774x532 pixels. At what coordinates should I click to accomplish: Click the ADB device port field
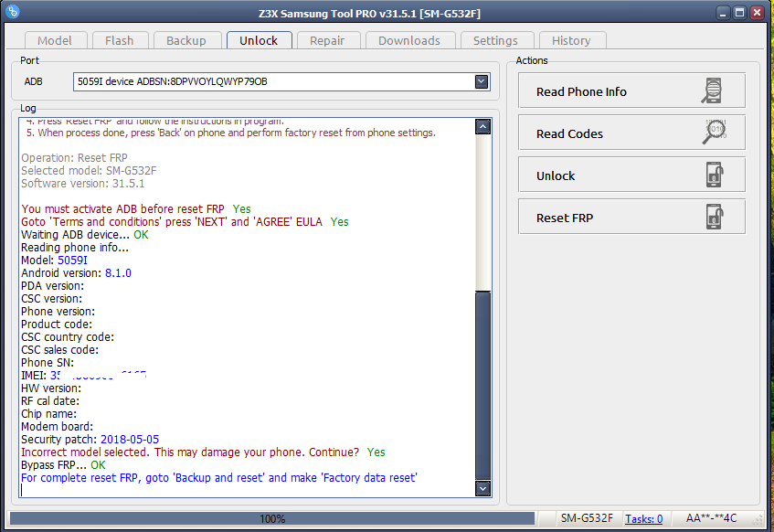coord(281,81)
